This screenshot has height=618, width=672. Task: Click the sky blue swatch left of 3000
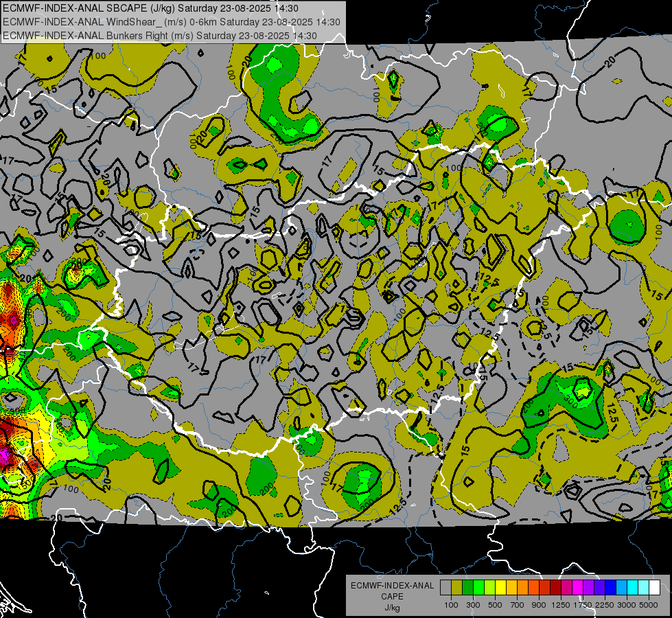621,588
